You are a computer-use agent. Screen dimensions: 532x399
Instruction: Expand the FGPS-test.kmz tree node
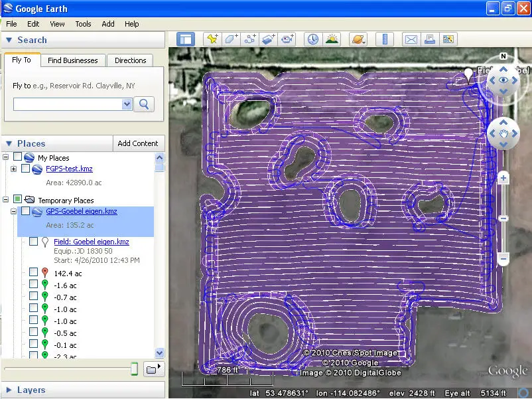click(13, 169)
